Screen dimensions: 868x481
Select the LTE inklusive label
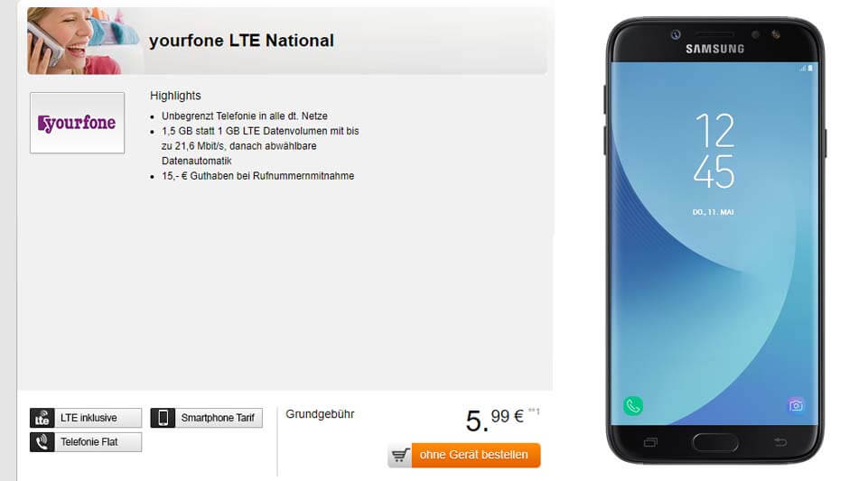point(89,418)
